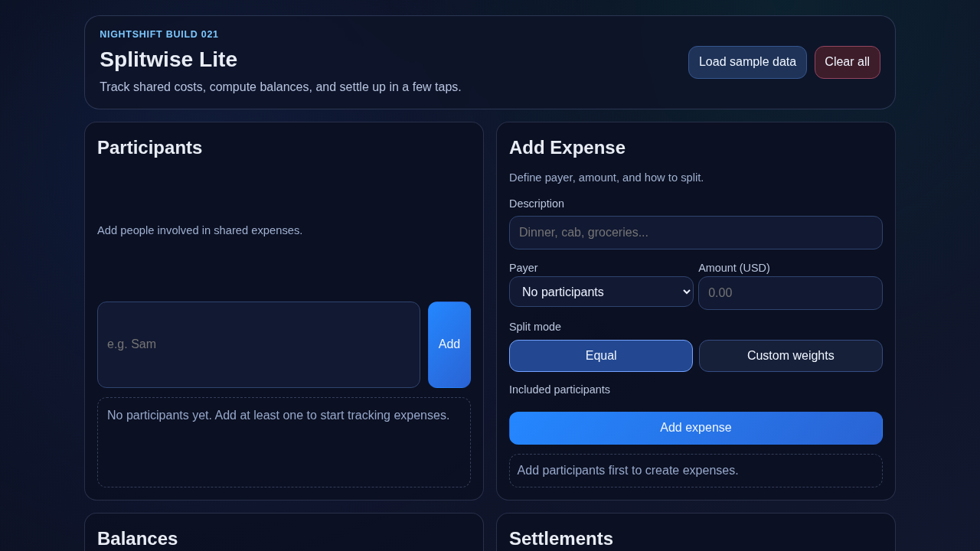Screen dimensions: 980x551
Task: Click the Add button to add a participant
Action: click(x=449, y=344)
